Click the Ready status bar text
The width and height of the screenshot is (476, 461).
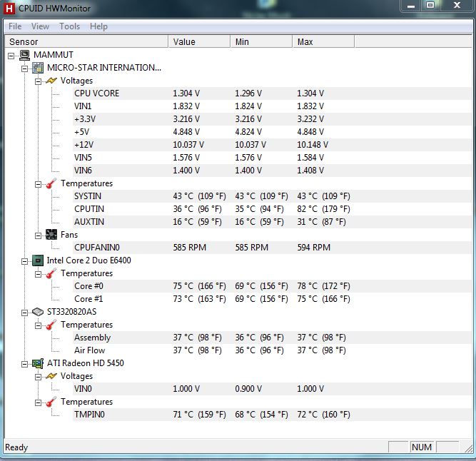16,447
